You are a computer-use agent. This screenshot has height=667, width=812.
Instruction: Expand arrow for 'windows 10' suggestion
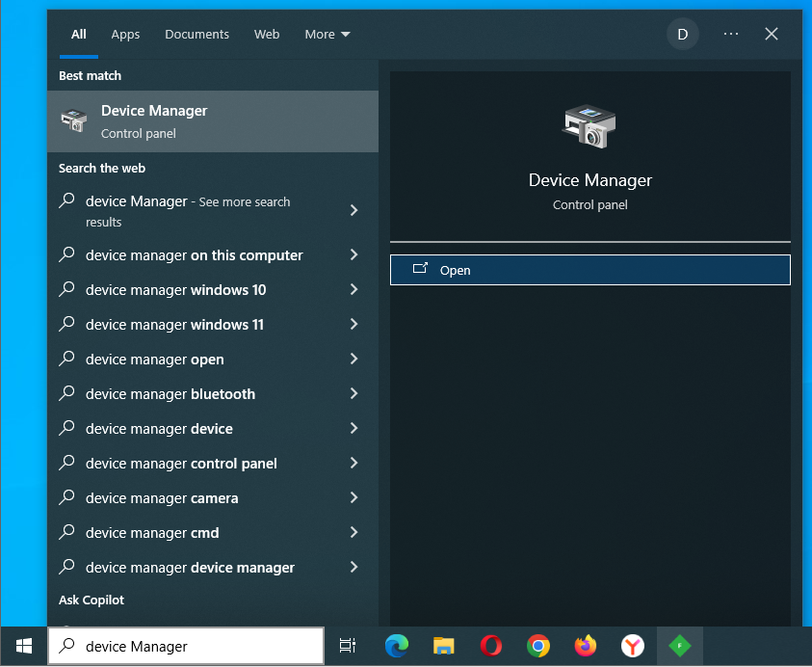354,289
